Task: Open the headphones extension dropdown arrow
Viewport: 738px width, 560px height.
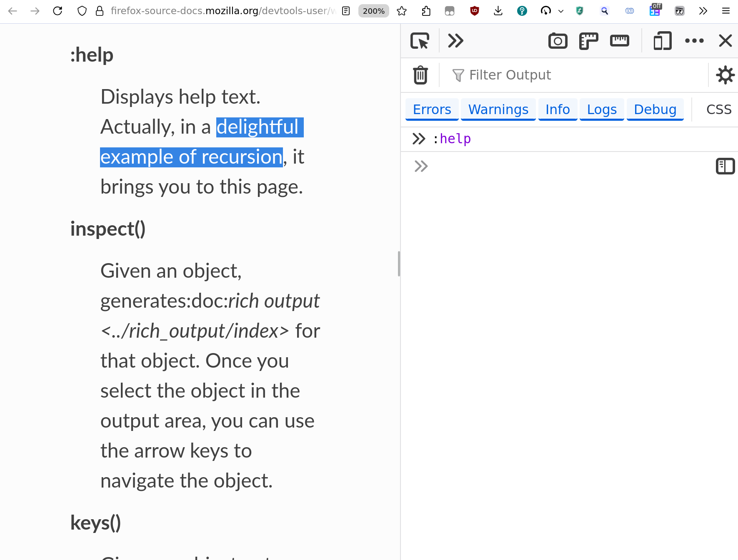Action: (x=561, y=11)
